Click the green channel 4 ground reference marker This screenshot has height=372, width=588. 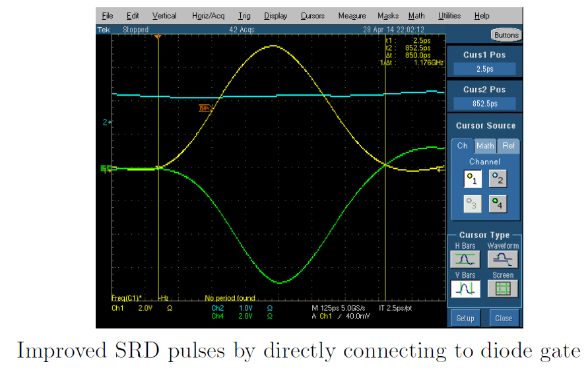(x=105, y=169)
